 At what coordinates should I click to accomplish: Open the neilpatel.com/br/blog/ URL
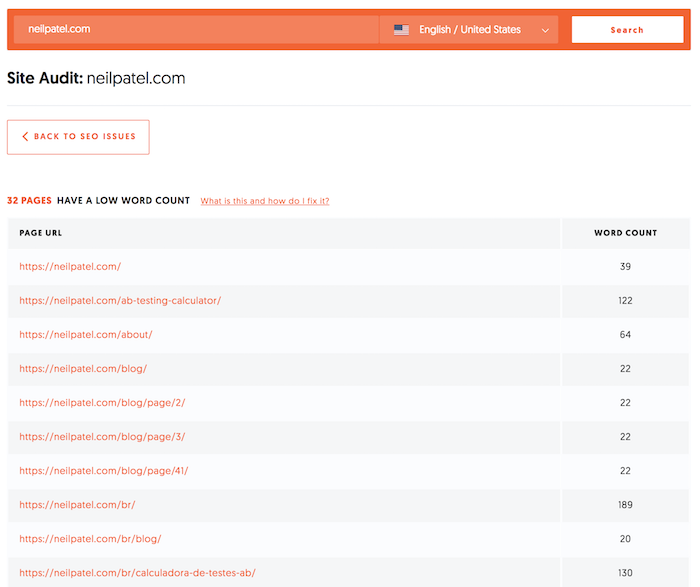coord(90,539)
